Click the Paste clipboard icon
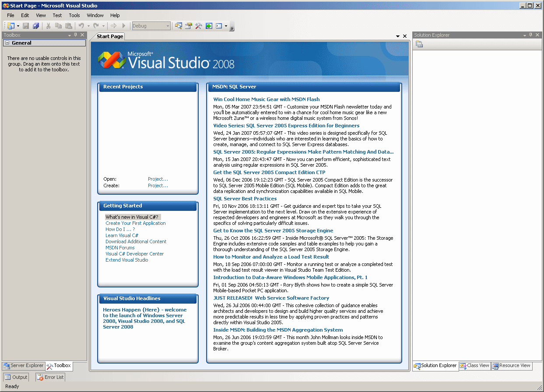Screen dimensions: 544x392 click(68, 26)
